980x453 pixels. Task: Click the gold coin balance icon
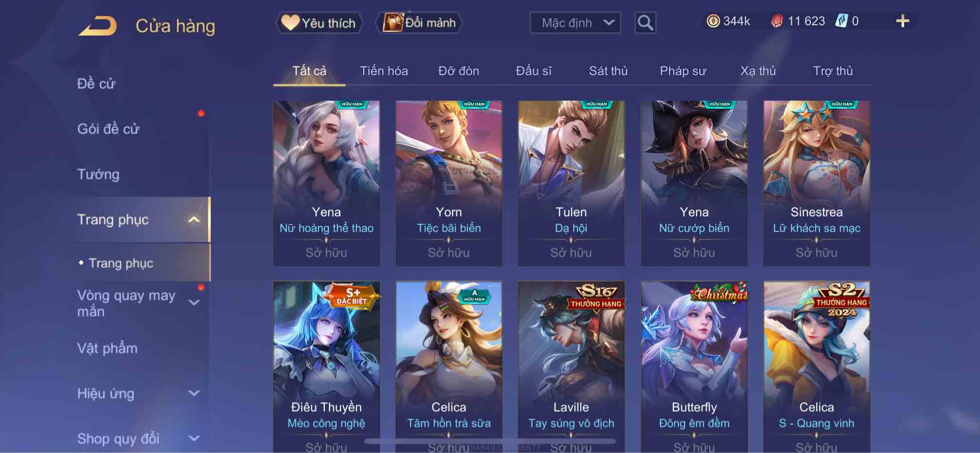click(x=713, y=21)
